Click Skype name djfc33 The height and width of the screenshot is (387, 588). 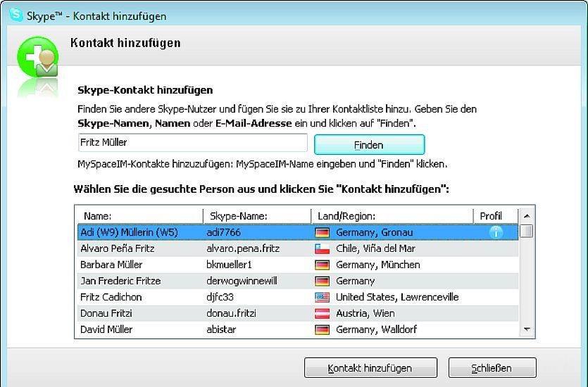[220, 297]
